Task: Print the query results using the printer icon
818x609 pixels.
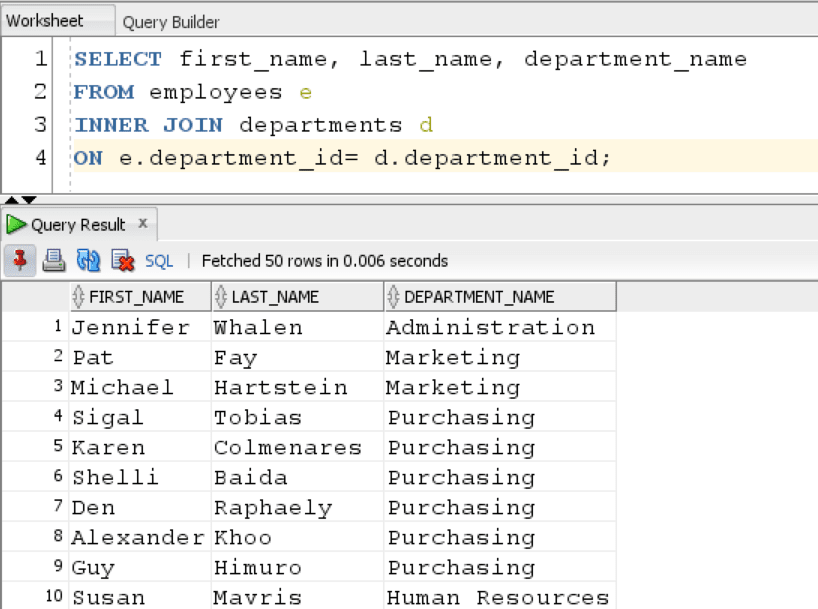Action: click(x=52, y=259)
